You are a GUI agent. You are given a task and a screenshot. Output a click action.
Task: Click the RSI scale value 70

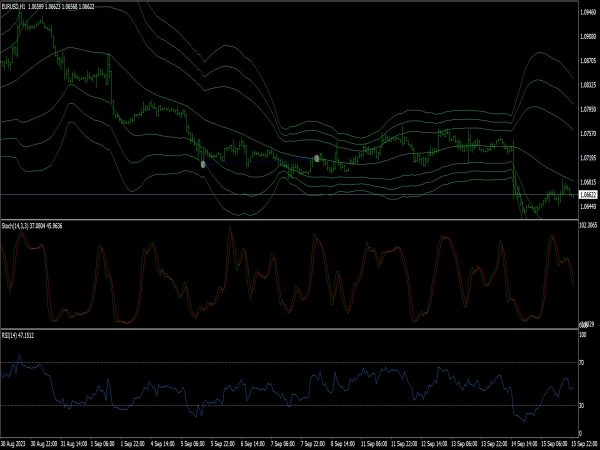pos(582,362)
